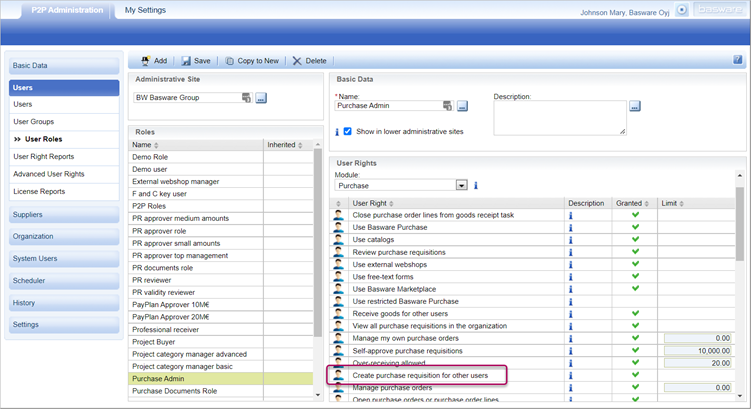Open the help question mark icon
This screenshot has height=409, width=751.
[738, 60]
